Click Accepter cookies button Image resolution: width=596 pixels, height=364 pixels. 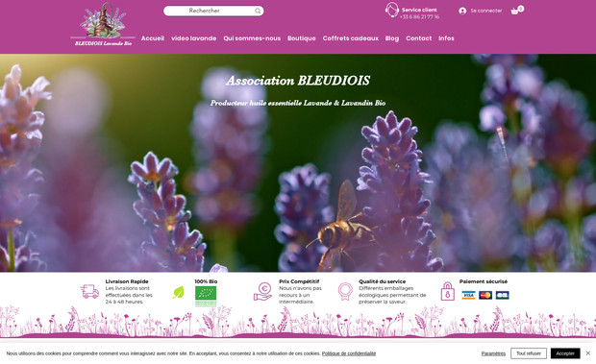click(565, 353)
